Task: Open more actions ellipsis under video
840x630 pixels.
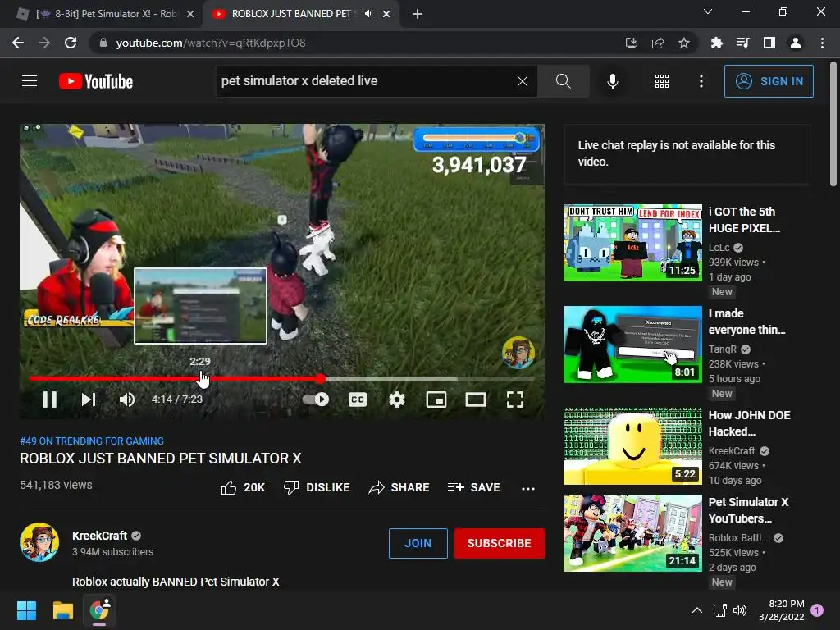Action: (528, 488)
